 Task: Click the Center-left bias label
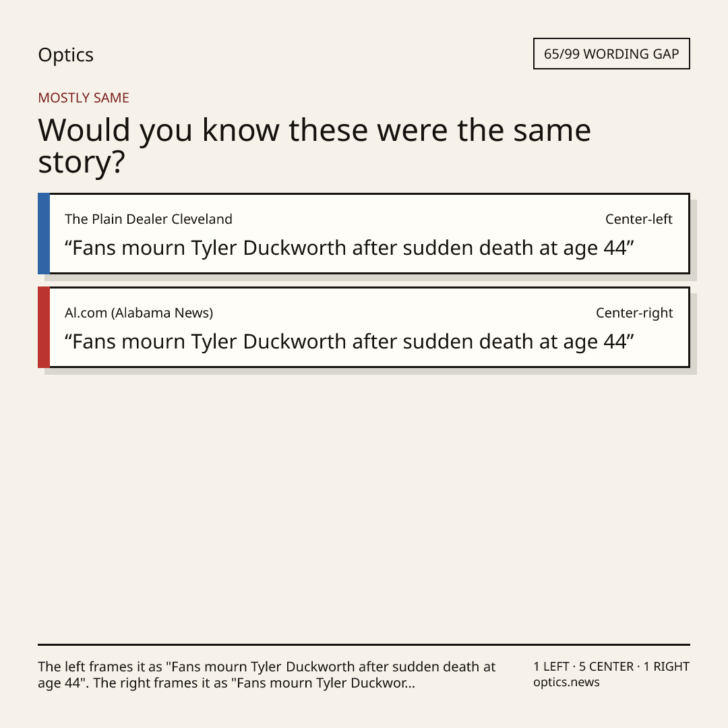[639, 219]
